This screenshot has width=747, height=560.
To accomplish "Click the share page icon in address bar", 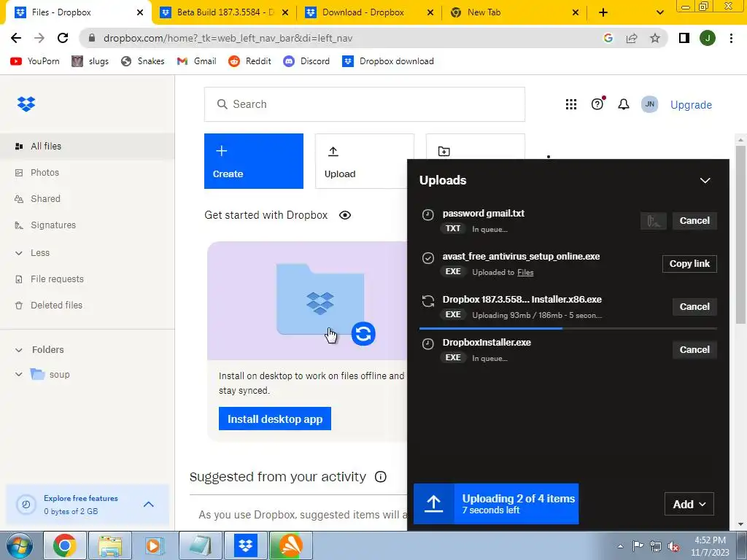I will click(x=632, y=38).
